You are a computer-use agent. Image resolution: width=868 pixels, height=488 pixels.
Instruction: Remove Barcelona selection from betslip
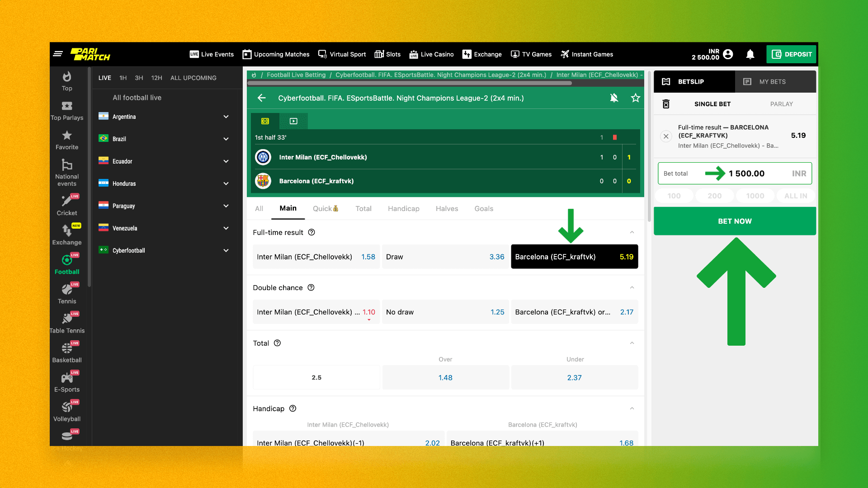point(666,136)
